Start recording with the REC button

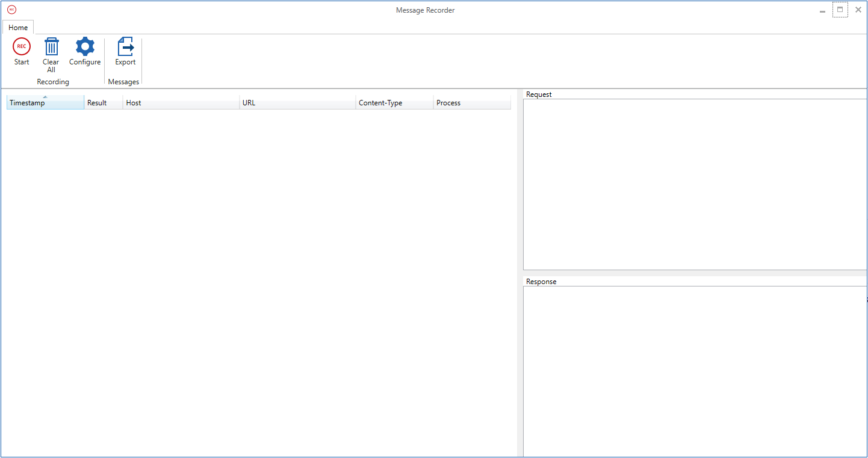[x=22, y=47]
